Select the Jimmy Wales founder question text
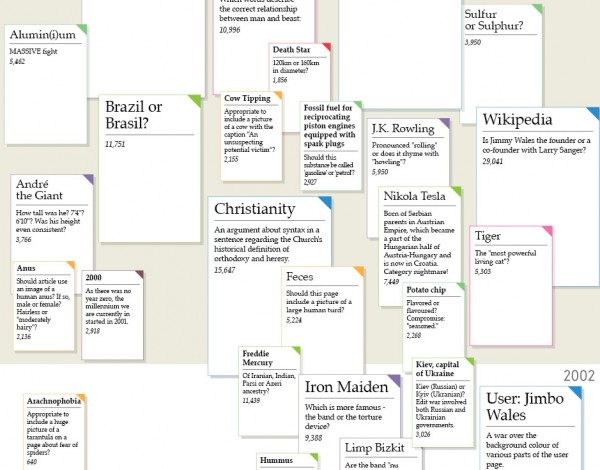Viewport: 600px width, 470px height. [x=536, y=145]
